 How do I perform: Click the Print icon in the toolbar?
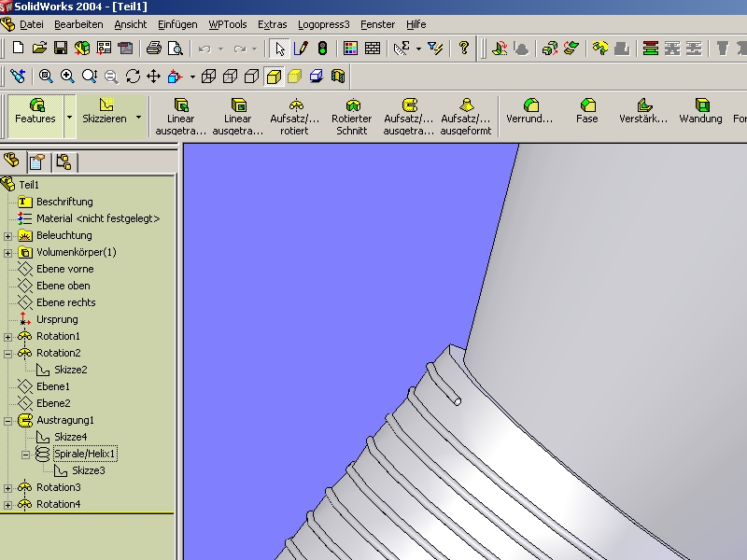[151, 49]
